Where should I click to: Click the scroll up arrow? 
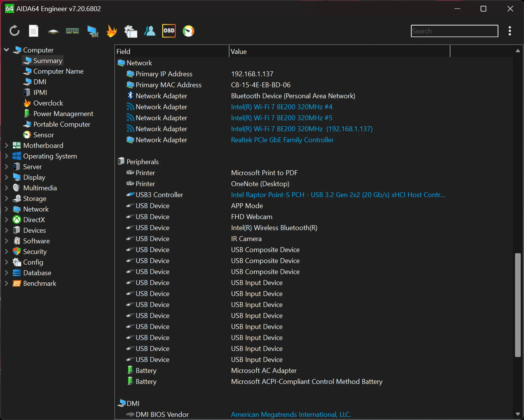[518, 51]
